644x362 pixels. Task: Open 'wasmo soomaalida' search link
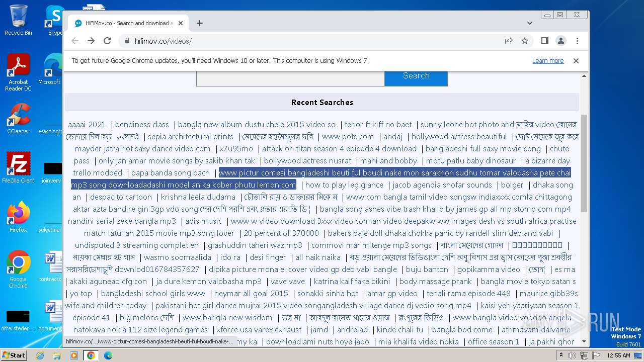(x=178, y=257)
